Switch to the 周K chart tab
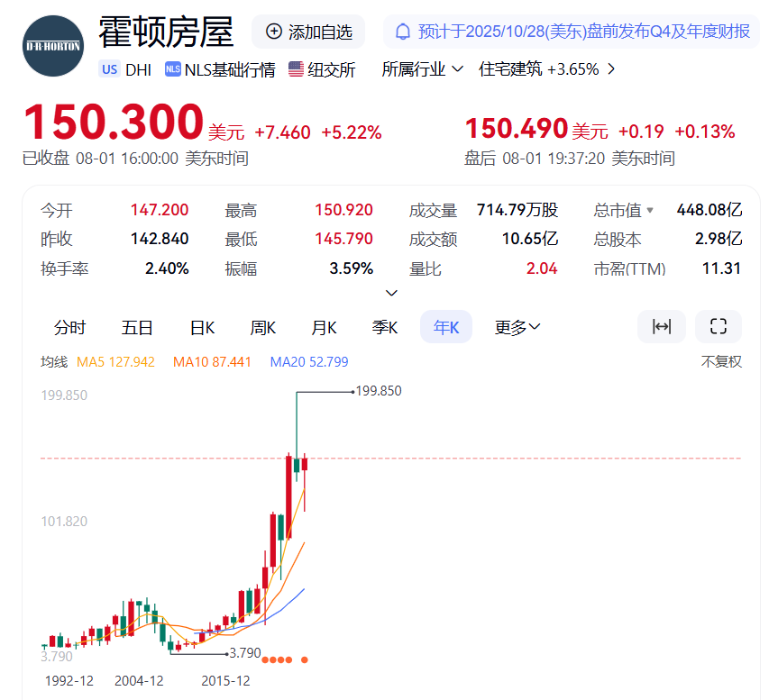 tap(263, 327)
